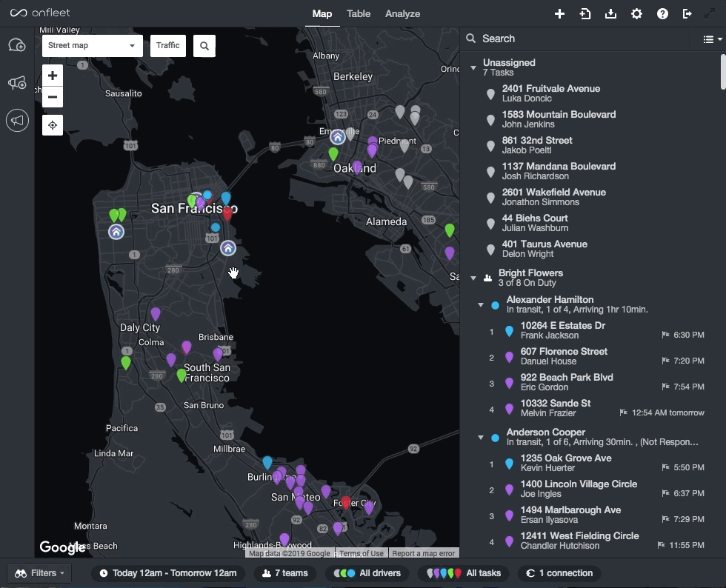This screenshot has width=726, height=588.
Task: Open the circled megaphone icon
Action: point(17,121)
